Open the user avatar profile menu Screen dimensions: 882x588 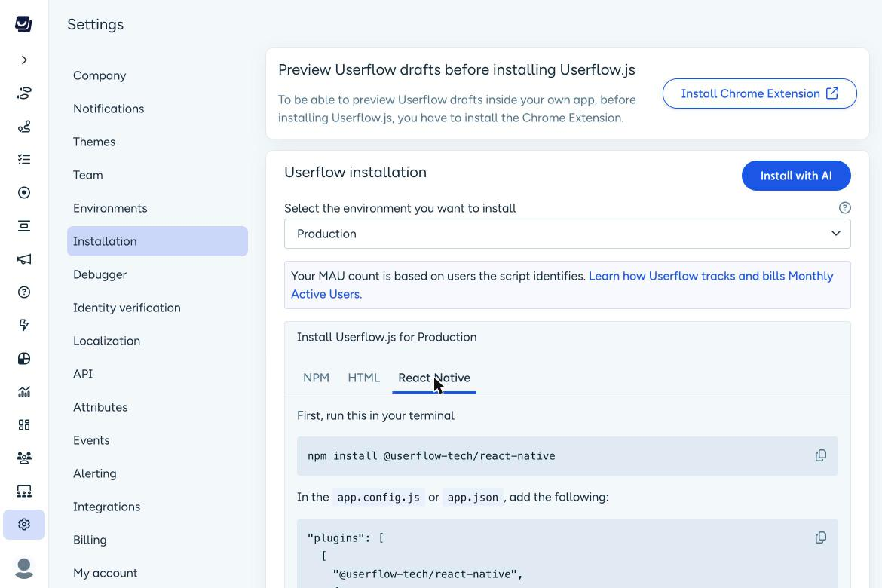click(24, 568)
